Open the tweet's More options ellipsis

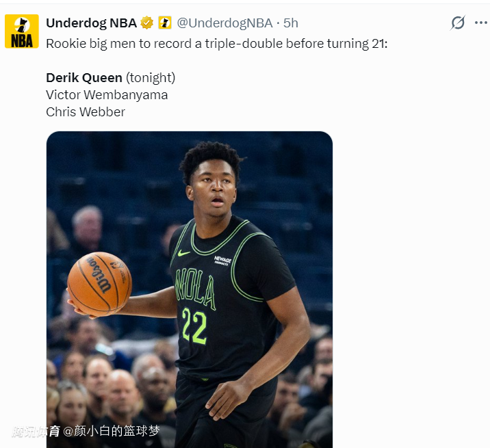[x=481, y=23]
